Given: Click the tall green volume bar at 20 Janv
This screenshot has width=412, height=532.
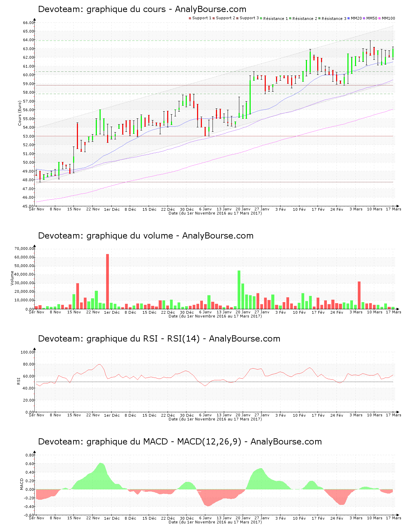Looking at the screenshot, I should tap(239, 290).
